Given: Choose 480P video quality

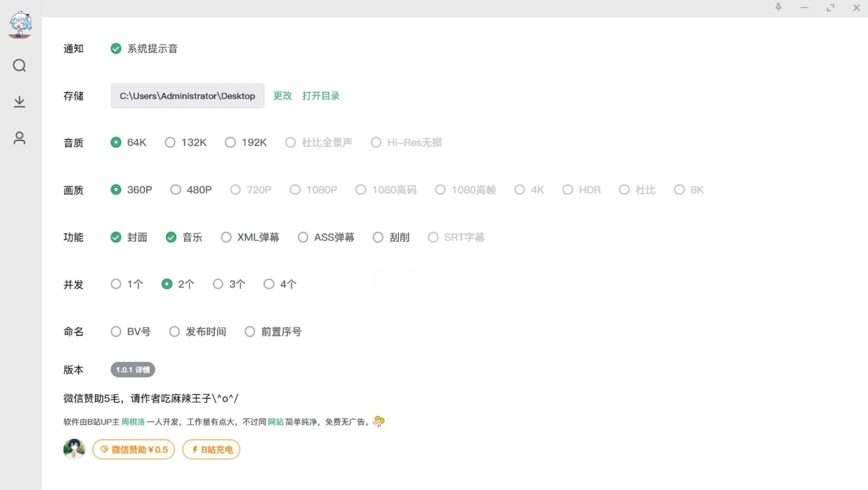Looking at the screenshot, I should pyautogui.click(x=175, y=190).
